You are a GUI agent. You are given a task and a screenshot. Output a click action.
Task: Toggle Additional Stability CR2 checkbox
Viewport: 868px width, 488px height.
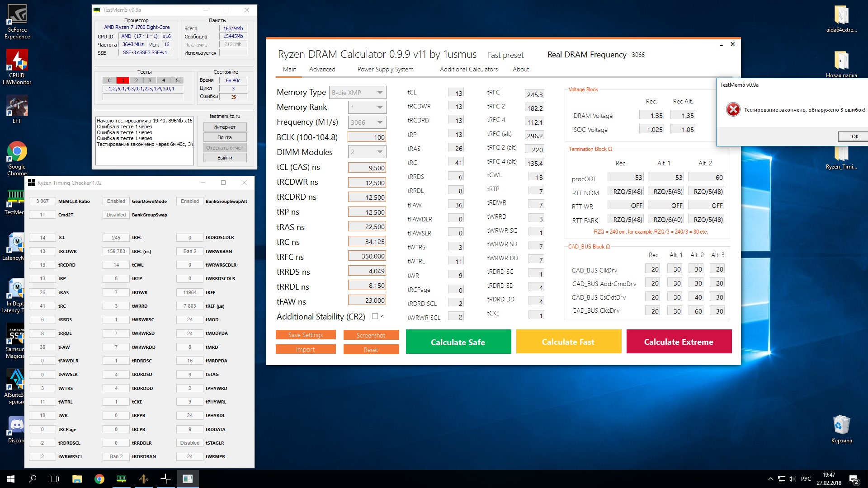pyautogui.click(x=375, y=316)
